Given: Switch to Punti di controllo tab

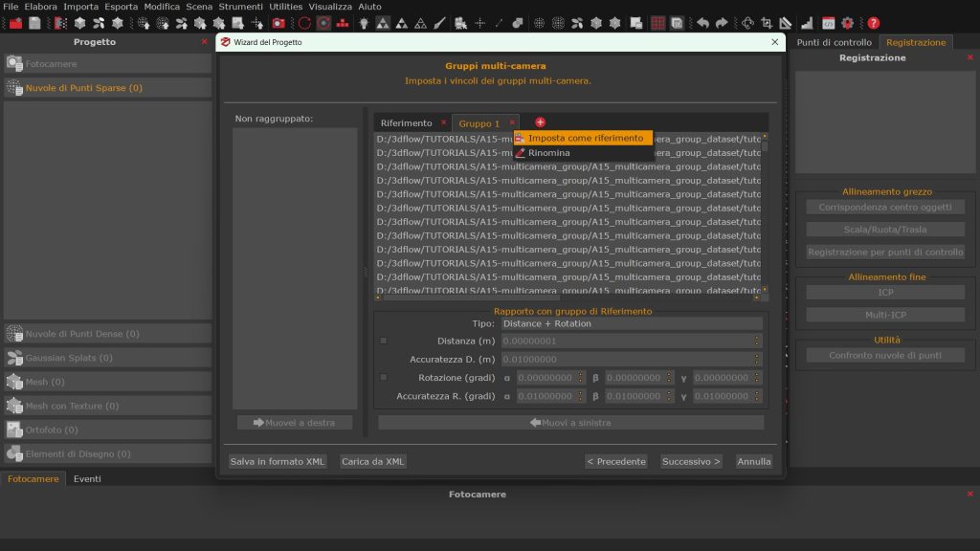Looking at the screenshot, I should pyautogui.click(x=834, y=42).
